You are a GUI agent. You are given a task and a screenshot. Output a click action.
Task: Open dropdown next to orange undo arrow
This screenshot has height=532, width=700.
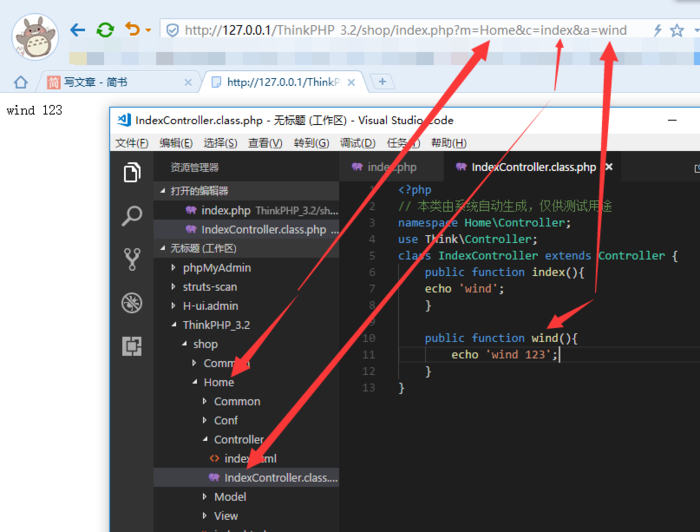[148, 30]
